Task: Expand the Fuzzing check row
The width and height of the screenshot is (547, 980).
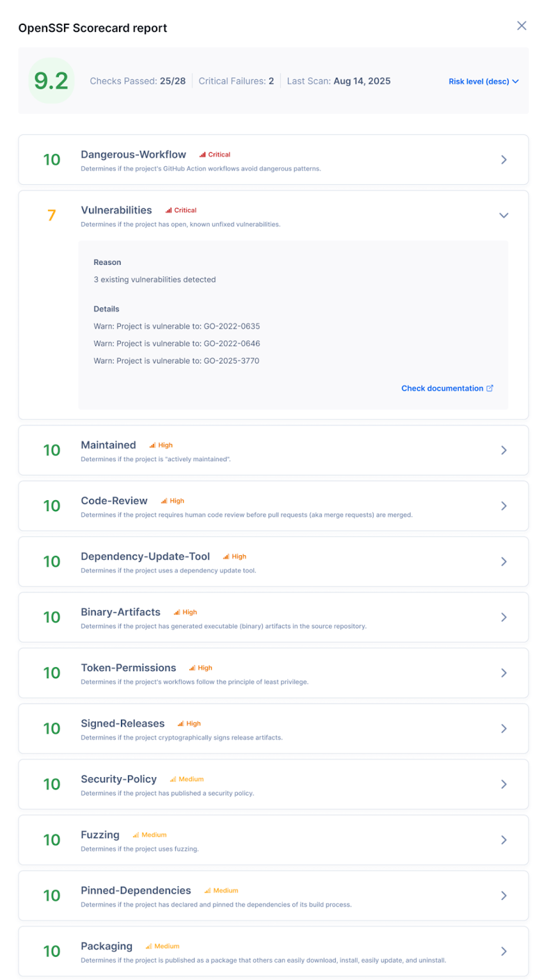Action: tap(503, 840)
